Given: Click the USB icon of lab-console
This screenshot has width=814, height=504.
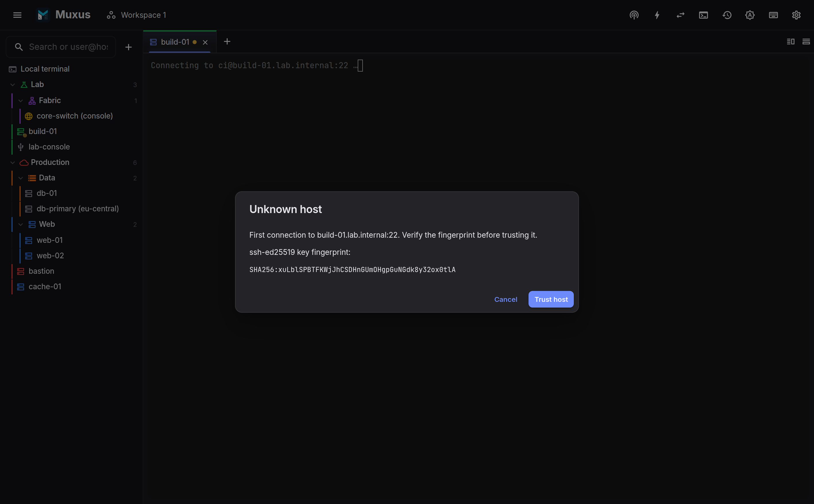Looking at the screenshot, I should 21,147.
